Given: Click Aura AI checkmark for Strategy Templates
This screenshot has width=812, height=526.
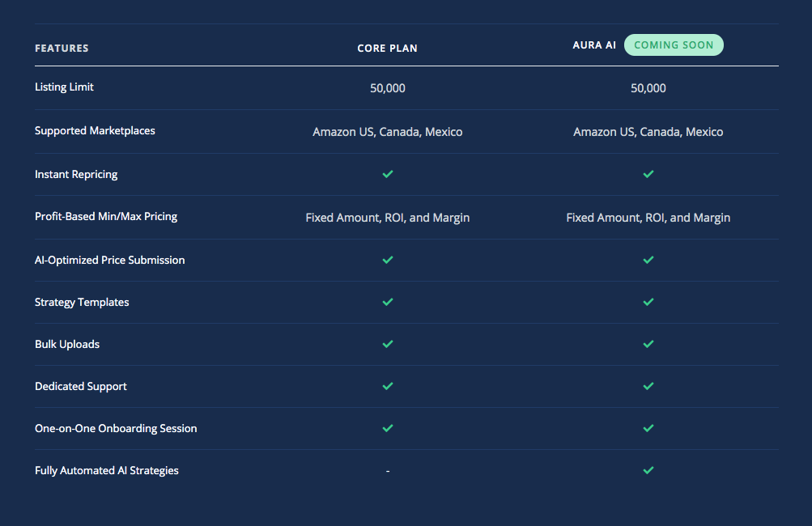Looking at the screenshot, I should [648, 302].
